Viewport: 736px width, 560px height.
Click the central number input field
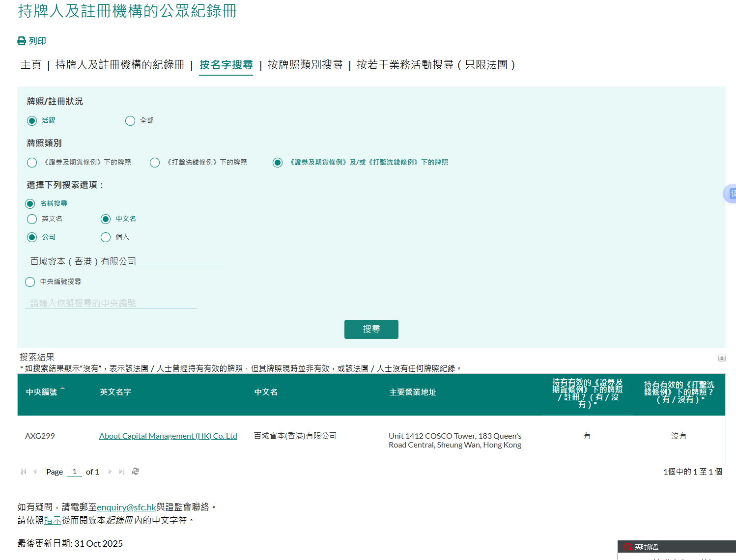[x=111, y=303]
